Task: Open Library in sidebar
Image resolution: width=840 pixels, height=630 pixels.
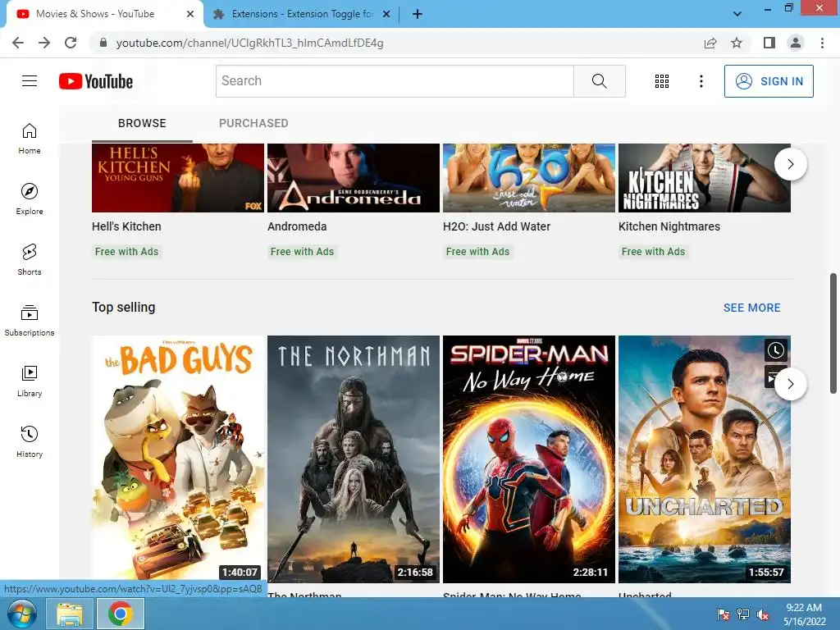Action: pyautogui.click(x=30, y=381)
